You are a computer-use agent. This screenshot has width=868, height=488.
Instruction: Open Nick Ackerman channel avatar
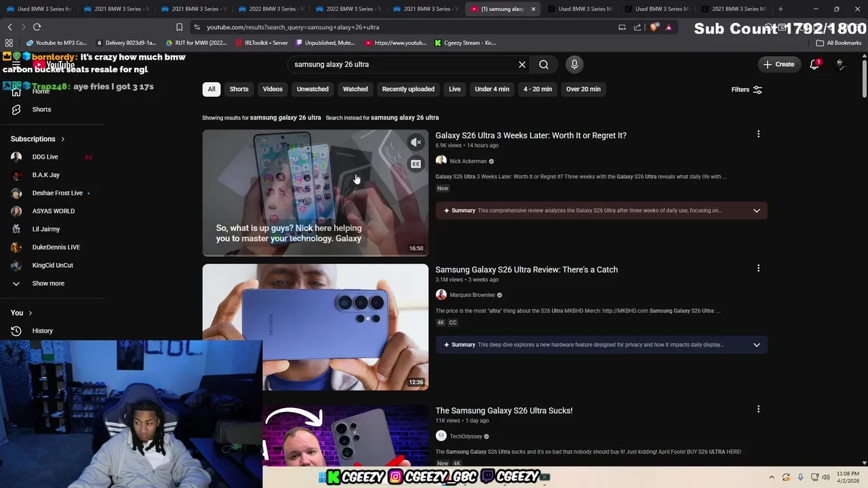tap(441, 161)
